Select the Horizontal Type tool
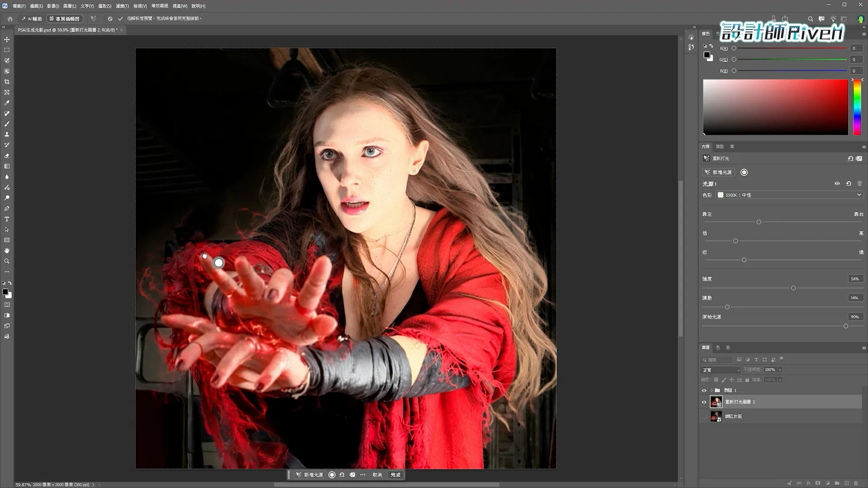Viewport: 868px width, 488px height. tap(7, 219)
